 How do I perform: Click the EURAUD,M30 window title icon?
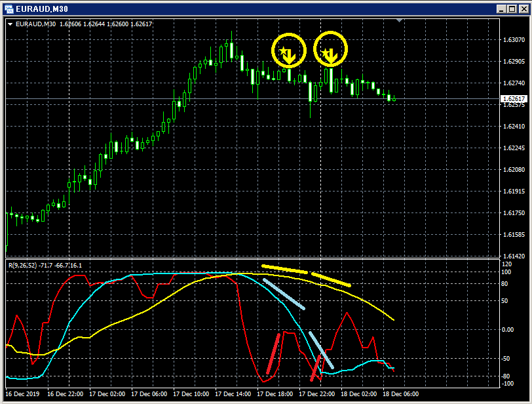click(9, 9)
